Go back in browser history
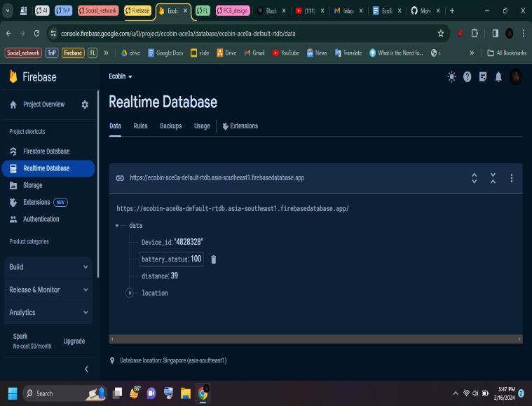Image resolution: width=532 pixels, height=406 pixels. [x=9, y=33]
